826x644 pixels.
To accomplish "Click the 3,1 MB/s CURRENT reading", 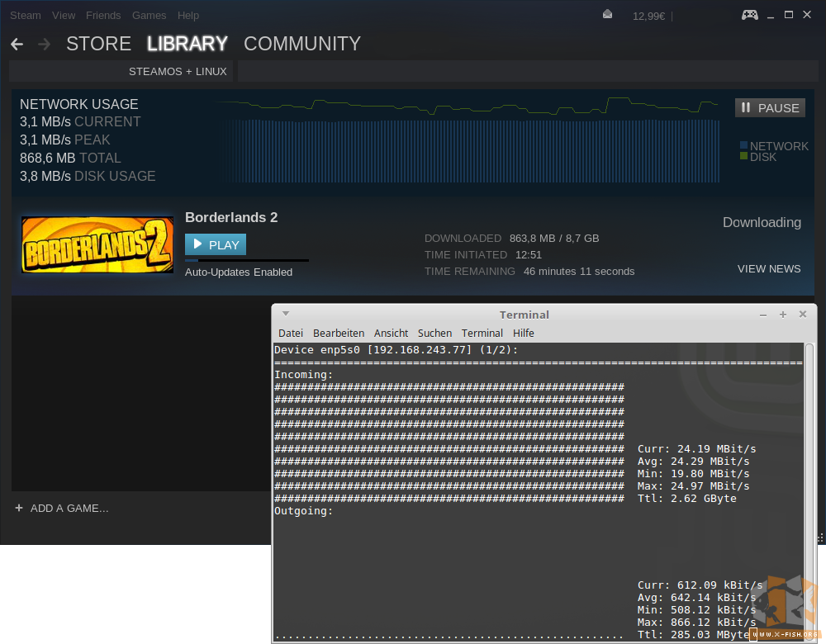I will point(80,122).
